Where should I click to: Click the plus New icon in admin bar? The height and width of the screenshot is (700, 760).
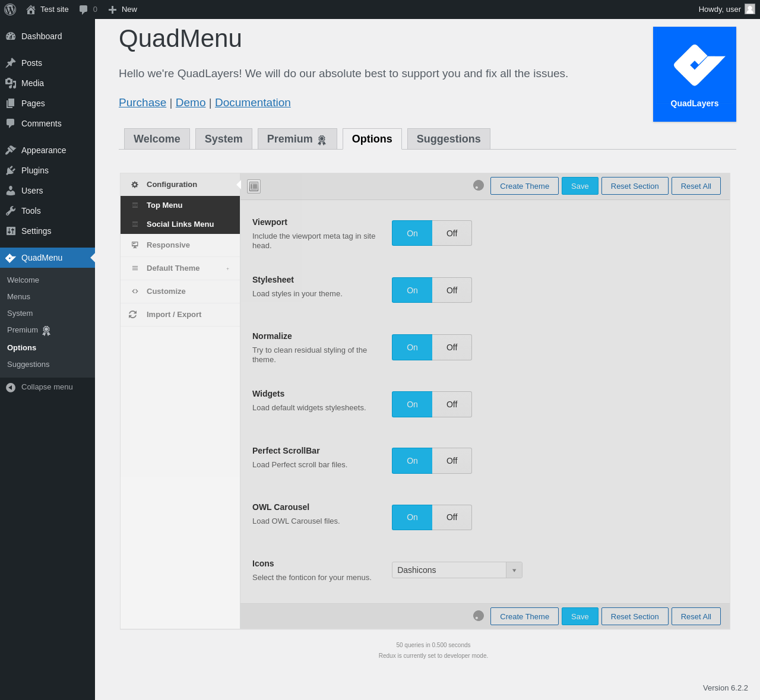click(112, 9)
